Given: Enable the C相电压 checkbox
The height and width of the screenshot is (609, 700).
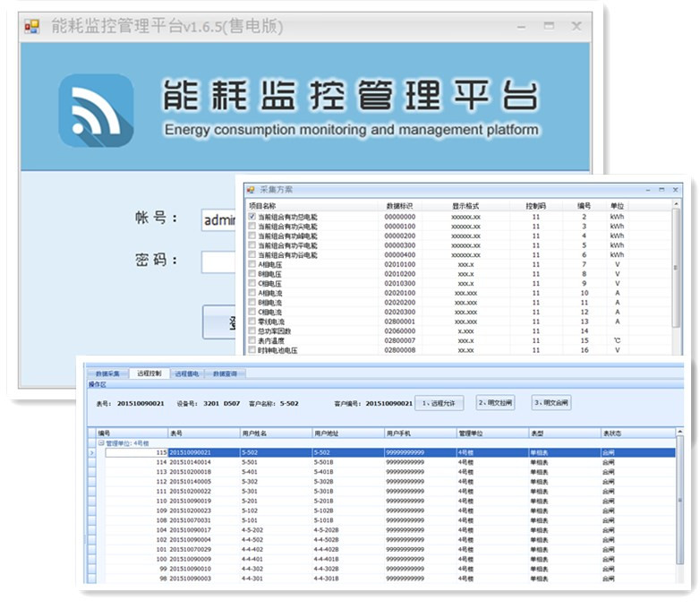Looking at the screenshot, I should pyautogui.click(x=252, y=283).
